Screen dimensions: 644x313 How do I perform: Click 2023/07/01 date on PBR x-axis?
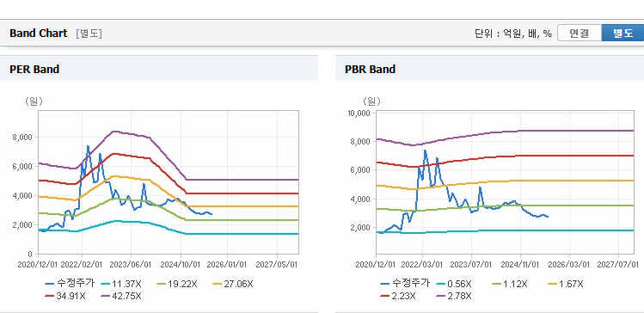tap(471, 264)
